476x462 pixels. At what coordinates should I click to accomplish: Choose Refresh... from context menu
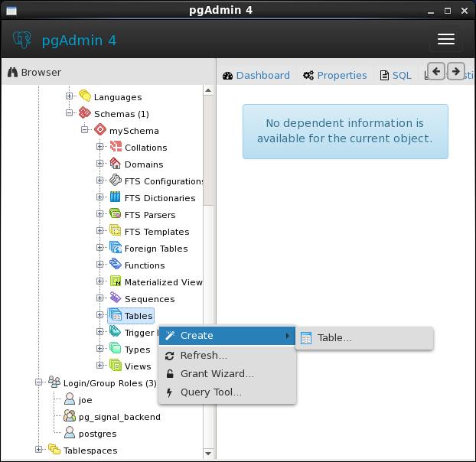pyautogui.click(x=227, y=355)
